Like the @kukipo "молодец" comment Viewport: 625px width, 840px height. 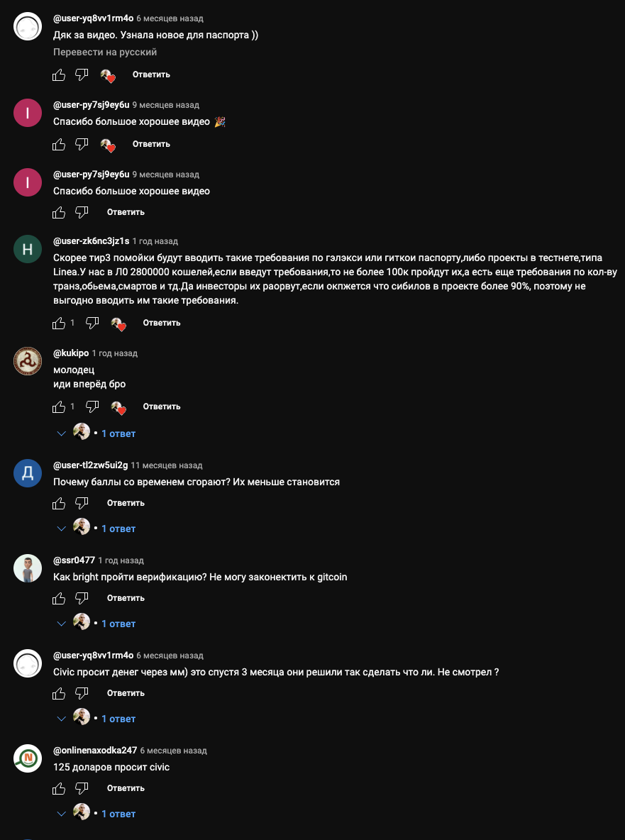click(x=59, y=407)
